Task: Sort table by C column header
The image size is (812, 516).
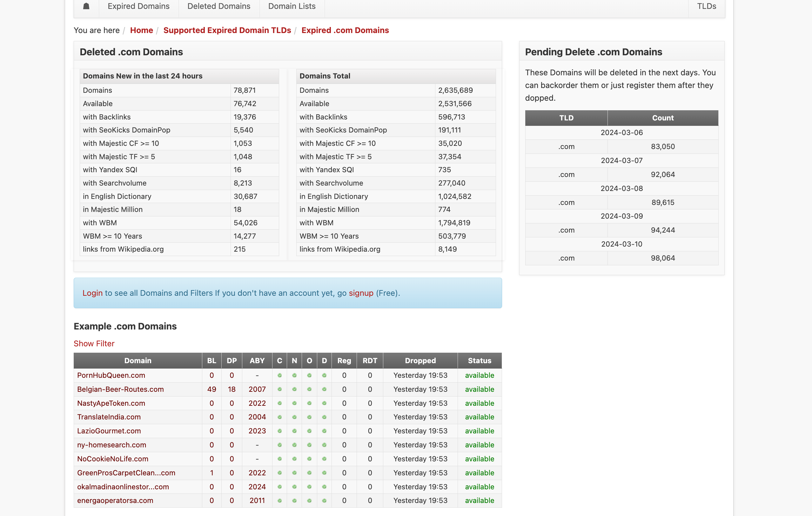Action: pos(279,361)
